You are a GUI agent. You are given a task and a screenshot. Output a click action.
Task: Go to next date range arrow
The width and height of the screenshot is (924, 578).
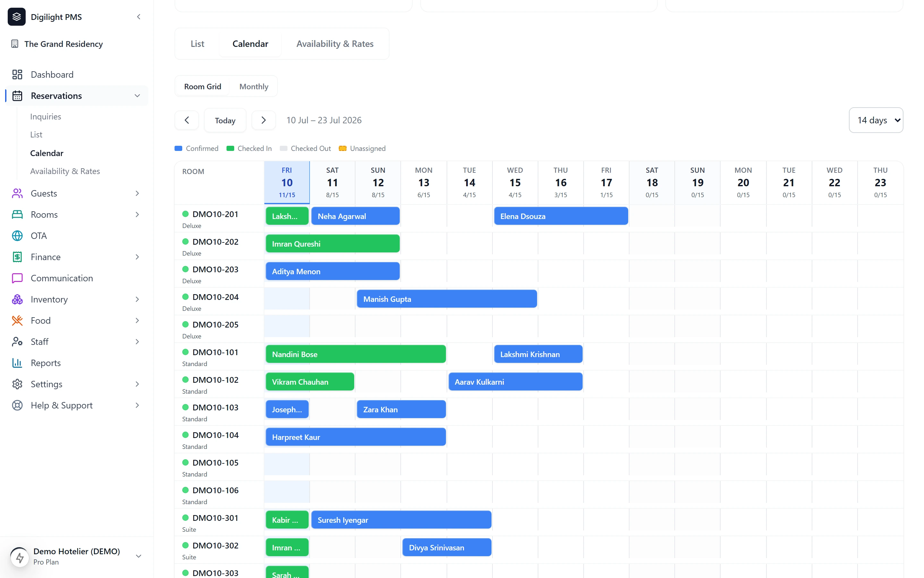tap(263, 120)
